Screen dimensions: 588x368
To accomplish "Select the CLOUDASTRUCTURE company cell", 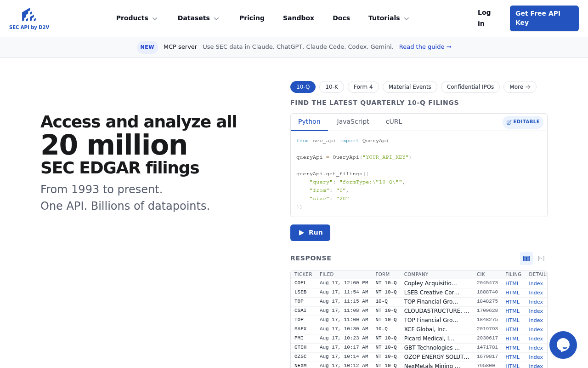I will (x=437, y=311).
